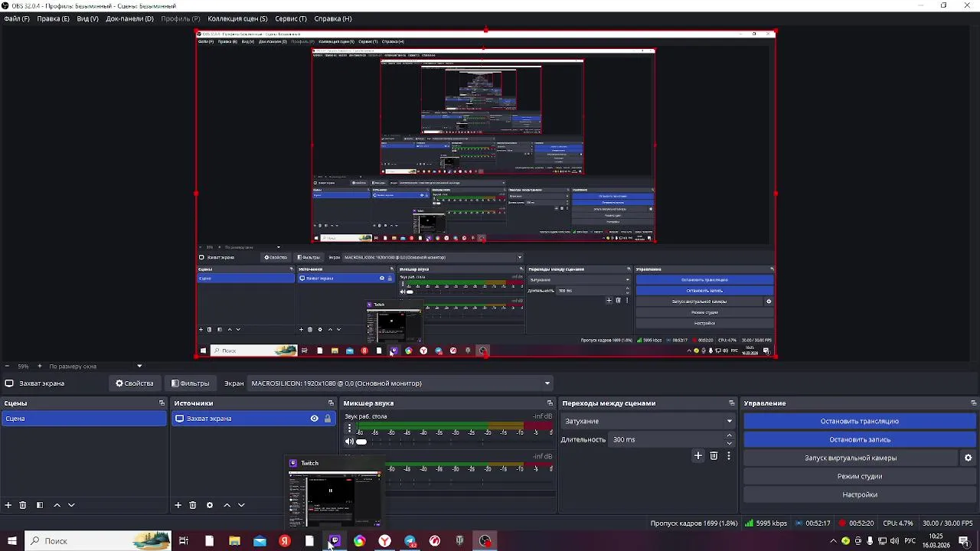Undock the Переходы между сценами panel
980x551 pixels.
coord(731,403)
